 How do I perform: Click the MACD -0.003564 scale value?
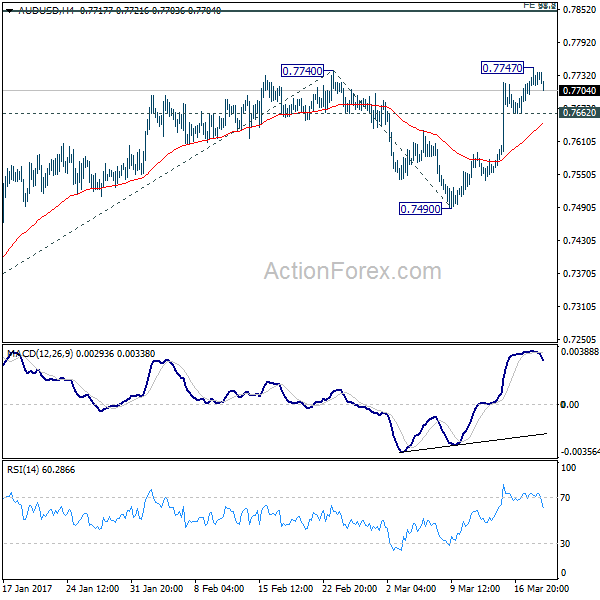point(580,452)
